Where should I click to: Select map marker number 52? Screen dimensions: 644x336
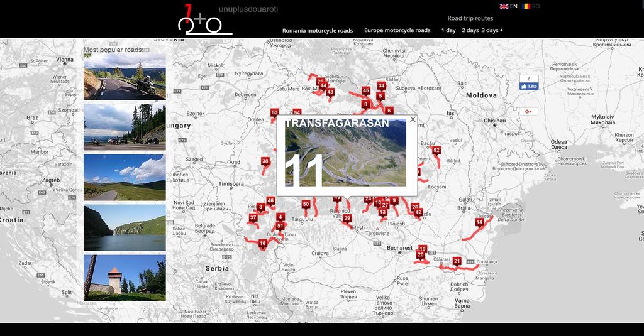tap(436, 151)
